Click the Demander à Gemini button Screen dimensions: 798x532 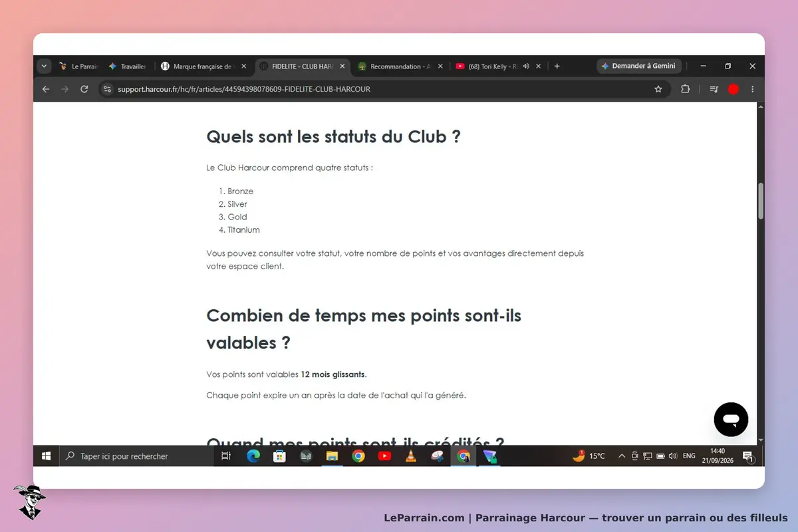tap(638, 66)
